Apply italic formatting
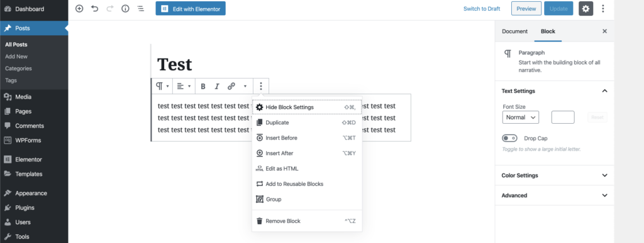Screen dimensions: 644x243 (x=217, y=86)
